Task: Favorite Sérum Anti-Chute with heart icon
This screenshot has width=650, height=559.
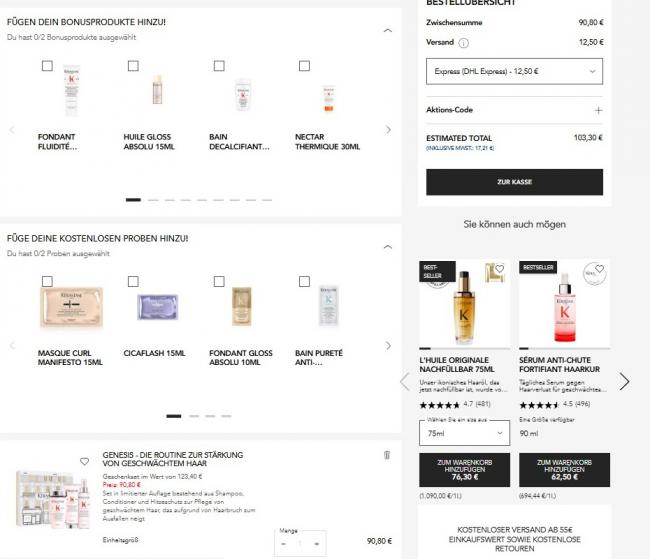Action: 599,269
